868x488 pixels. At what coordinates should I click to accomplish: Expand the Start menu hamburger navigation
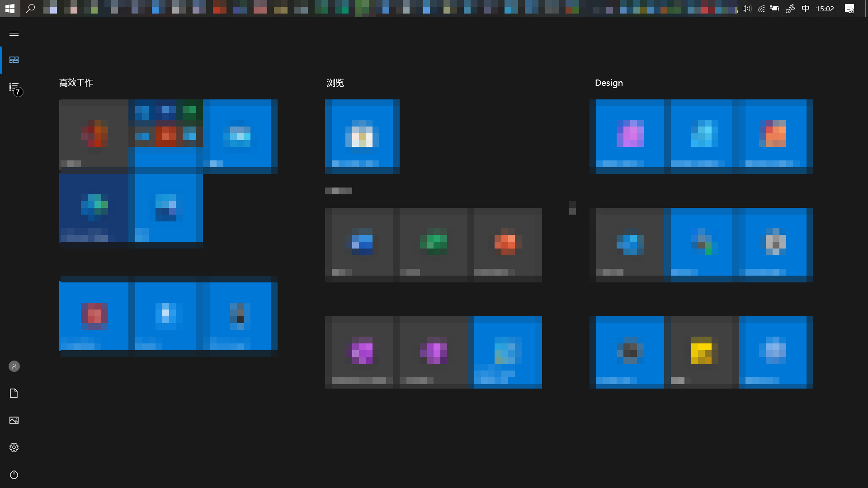coord(14,33)
